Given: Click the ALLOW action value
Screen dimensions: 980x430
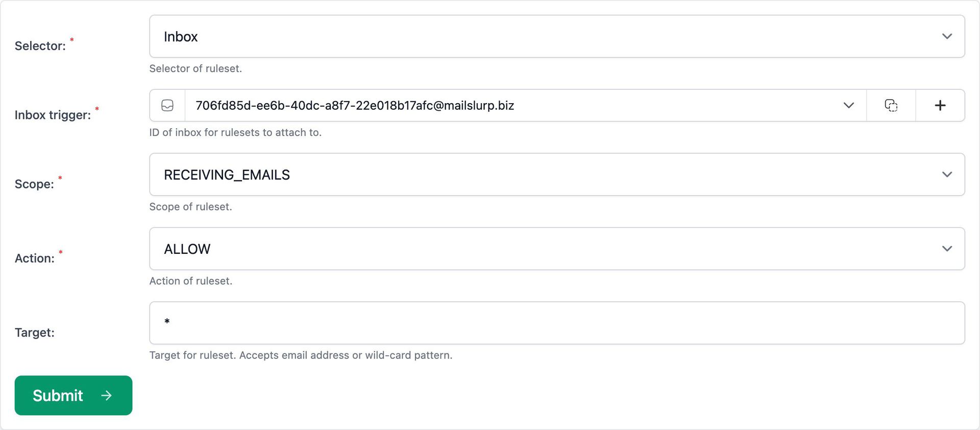Looking at the screenshot, I should [187, 249].
